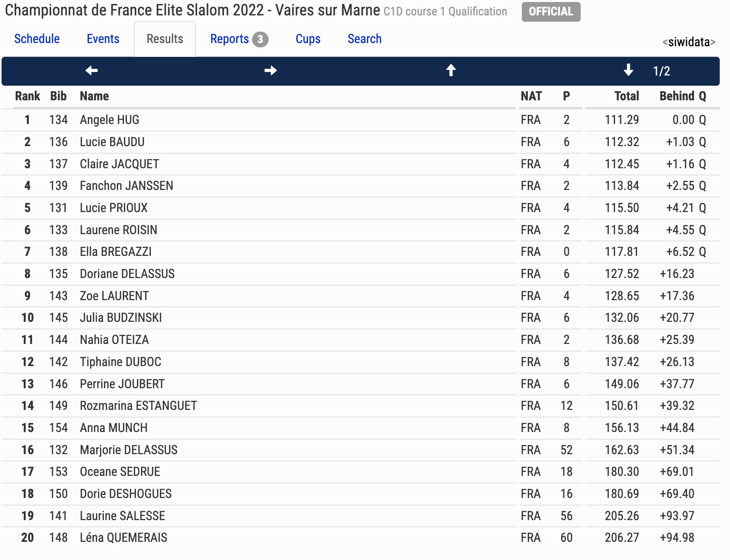Select the Results tab
Viewport: 730px width, 560px height.
point(165,39)
